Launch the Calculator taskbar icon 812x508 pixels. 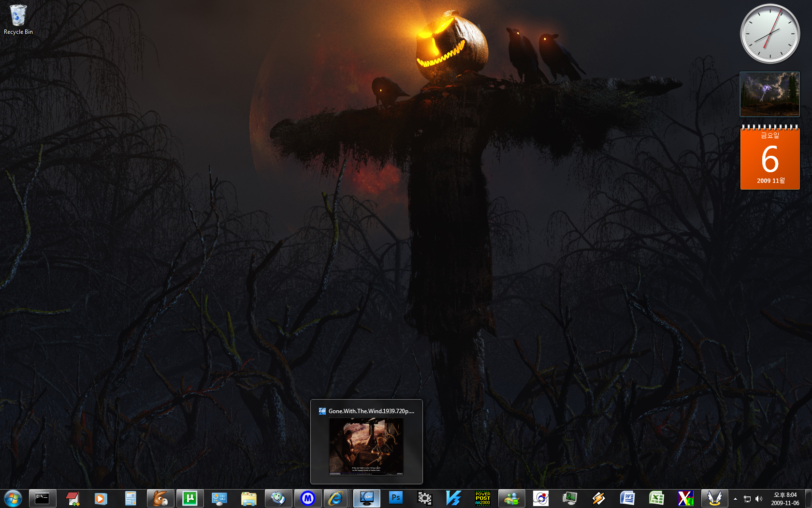130,498
